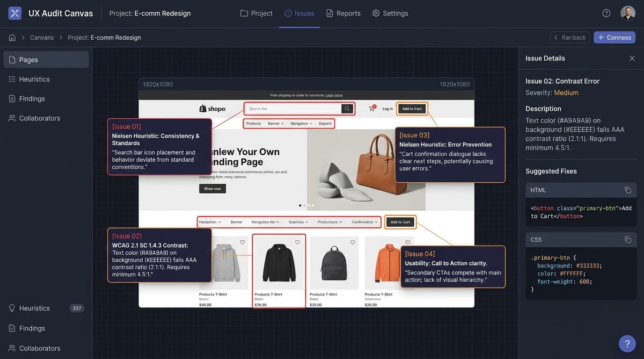
Task: Select the Issue 01 annotation card
Action: (160, 146)
